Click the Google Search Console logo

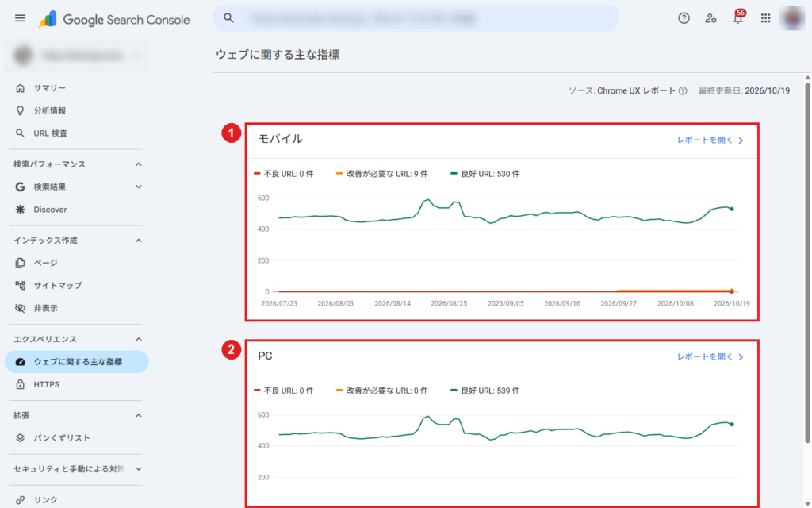click(x=114, y=20)
